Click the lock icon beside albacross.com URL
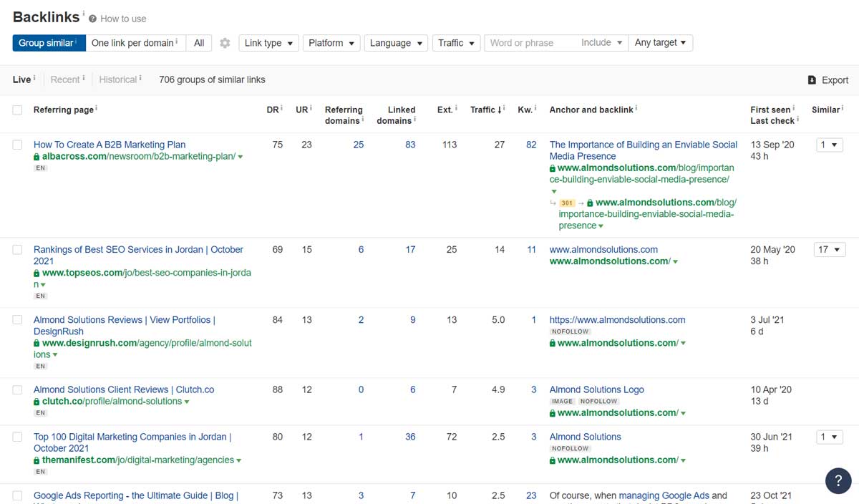 (x=37, y=157)
